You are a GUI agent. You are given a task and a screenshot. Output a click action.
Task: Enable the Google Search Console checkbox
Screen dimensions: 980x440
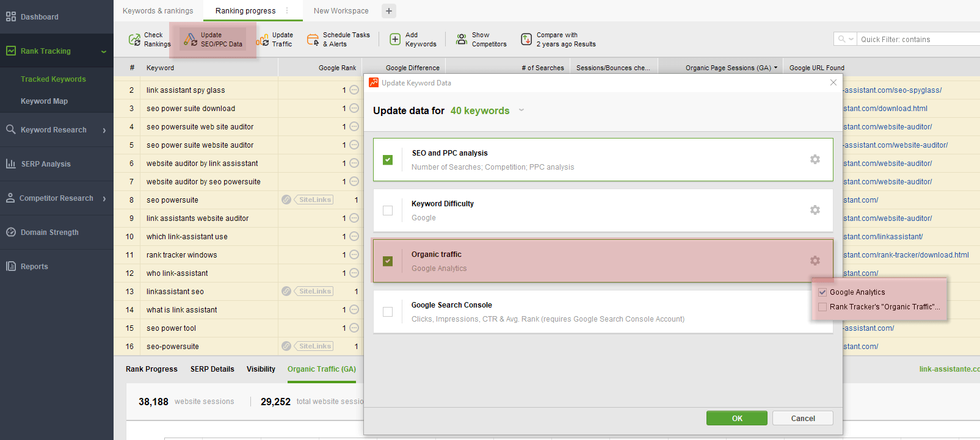[388, 312]
